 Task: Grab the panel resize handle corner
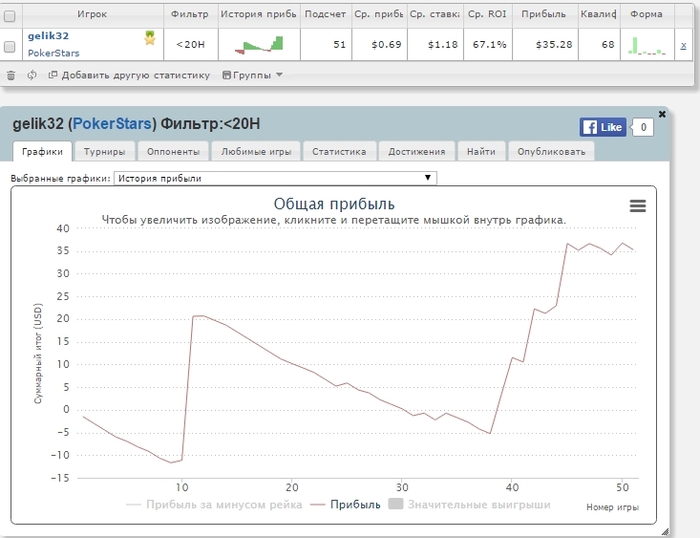pyautogui.click(x=665, y=531)
